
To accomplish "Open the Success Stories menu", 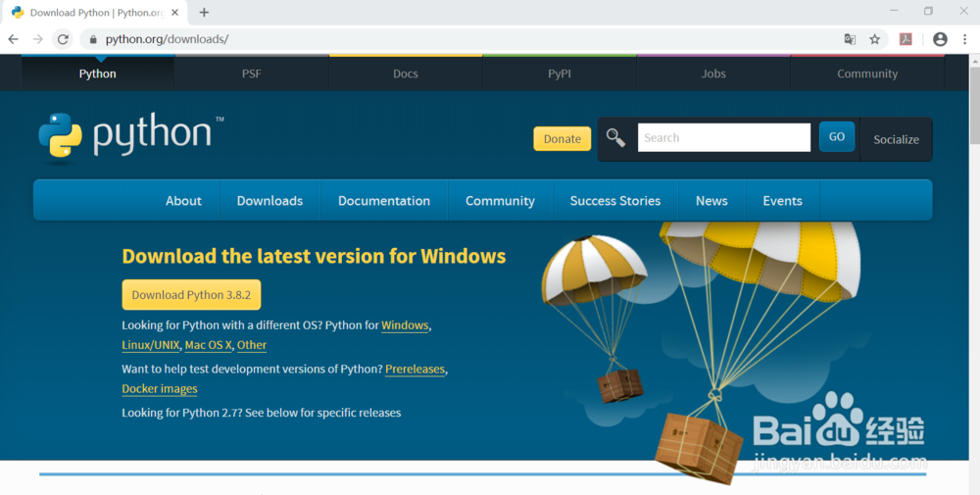I will pos(615,201).
